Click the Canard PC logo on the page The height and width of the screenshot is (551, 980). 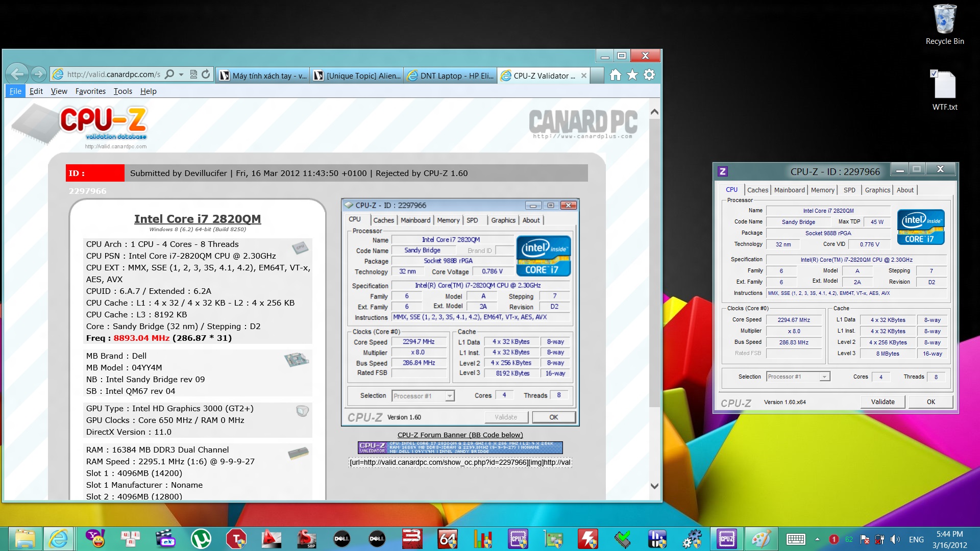583,123
